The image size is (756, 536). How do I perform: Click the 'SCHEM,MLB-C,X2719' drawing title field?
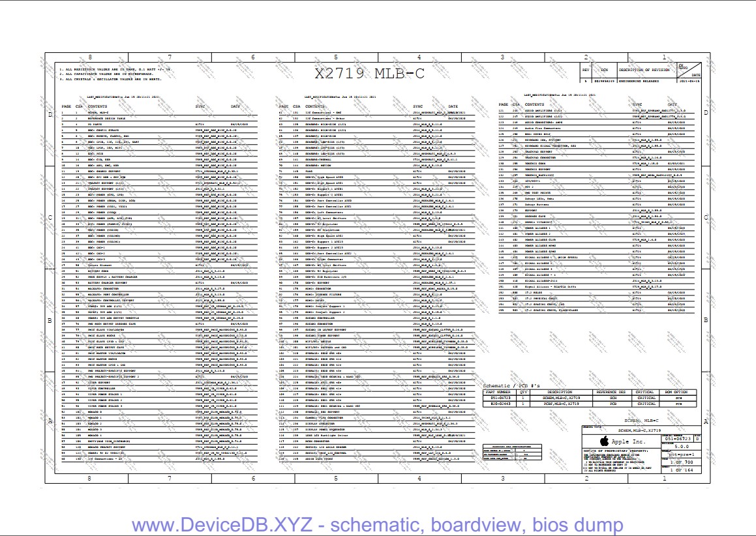[639, 431]
